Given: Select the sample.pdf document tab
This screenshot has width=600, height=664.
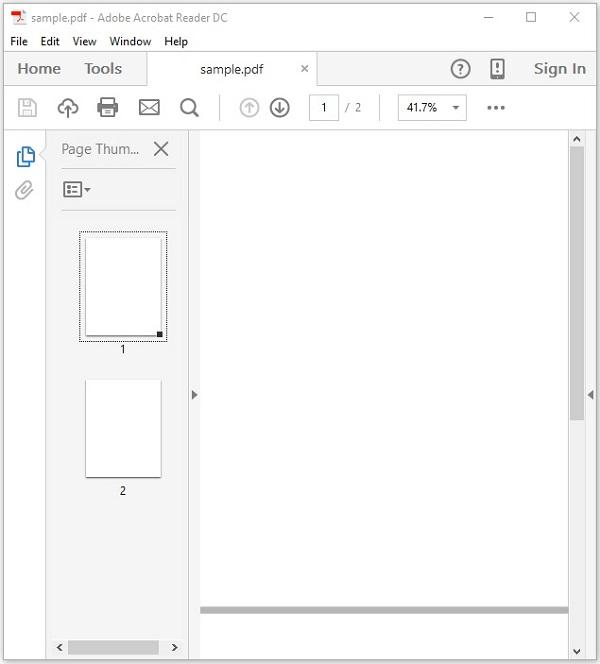Looking at the screenshot, I should click(x=232, y=69).
